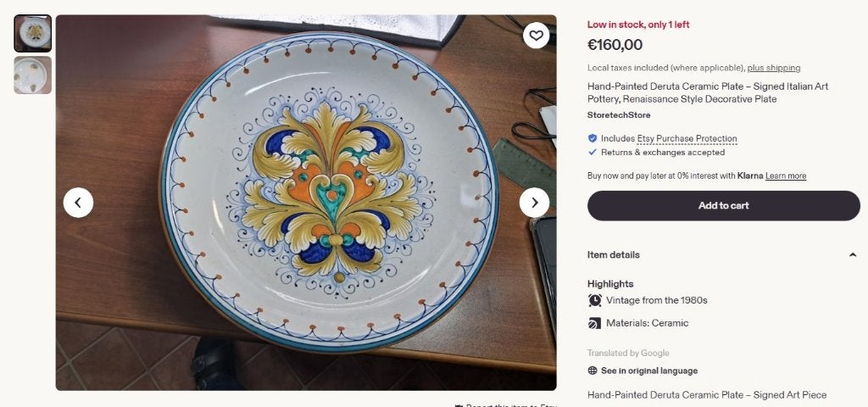Click the globe icon for original language
The image size is (868, 407).
click(x=593, y=371)
